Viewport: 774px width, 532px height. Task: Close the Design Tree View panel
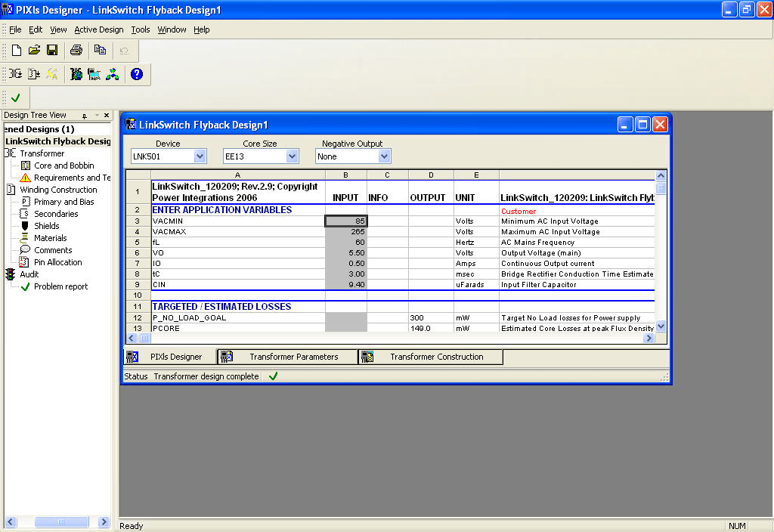point(107,115)
